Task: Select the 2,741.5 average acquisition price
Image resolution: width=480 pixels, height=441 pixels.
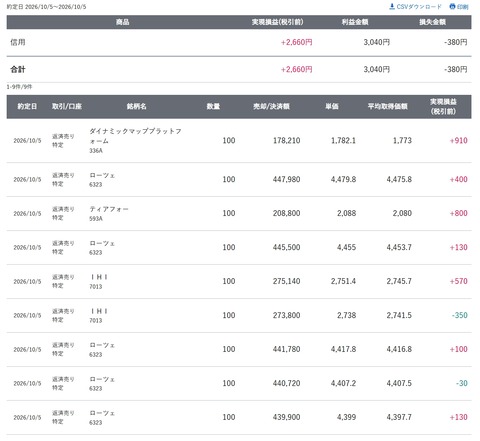Action: coord(399,315)
